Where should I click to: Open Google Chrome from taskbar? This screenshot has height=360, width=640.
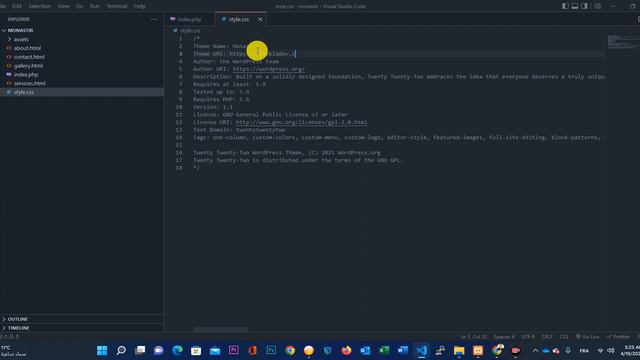click(x=290, y=350)
